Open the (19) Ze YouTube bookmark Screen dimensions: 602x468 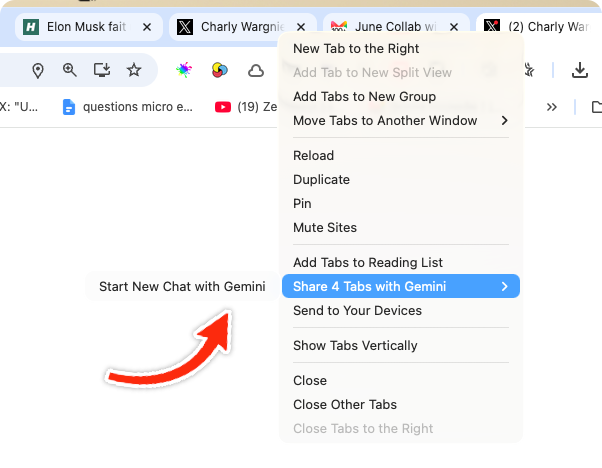246,107
